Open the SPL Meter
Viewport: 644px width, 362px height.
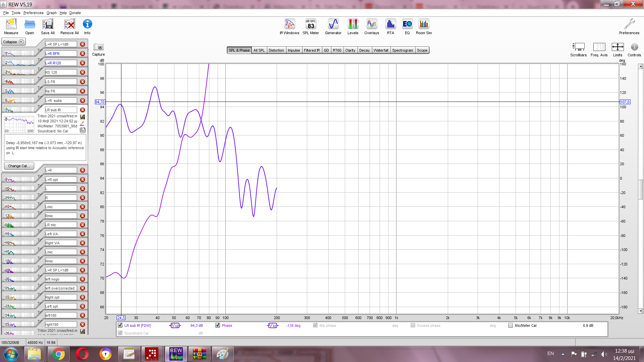click(311, 24)
